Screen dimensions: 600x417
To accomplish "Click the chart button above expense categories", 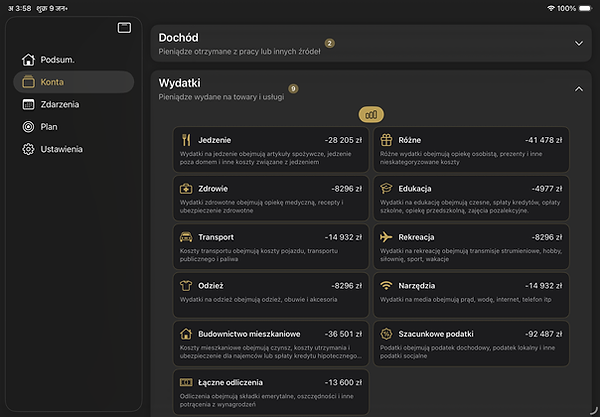I will click(371, 115).
